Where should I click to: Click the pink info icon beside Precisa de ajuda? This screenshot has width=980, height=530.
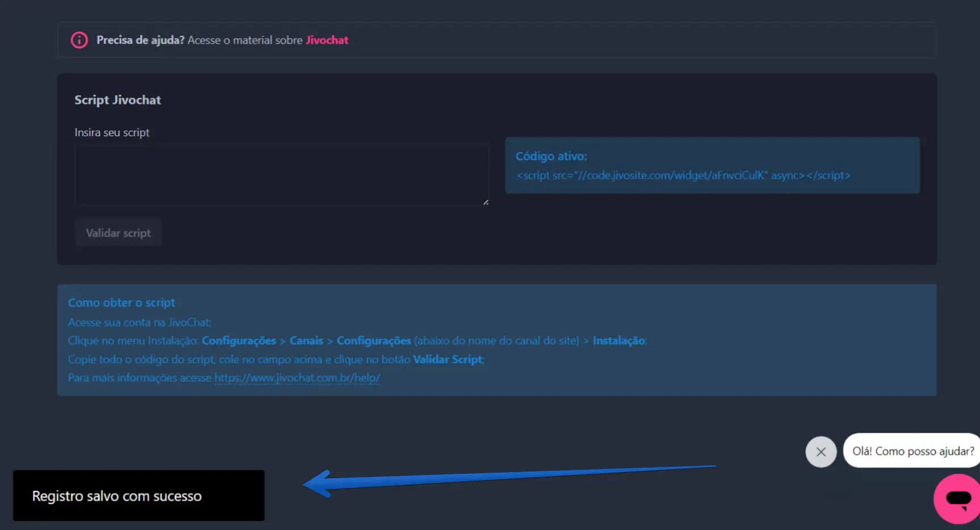coord(79,40)
